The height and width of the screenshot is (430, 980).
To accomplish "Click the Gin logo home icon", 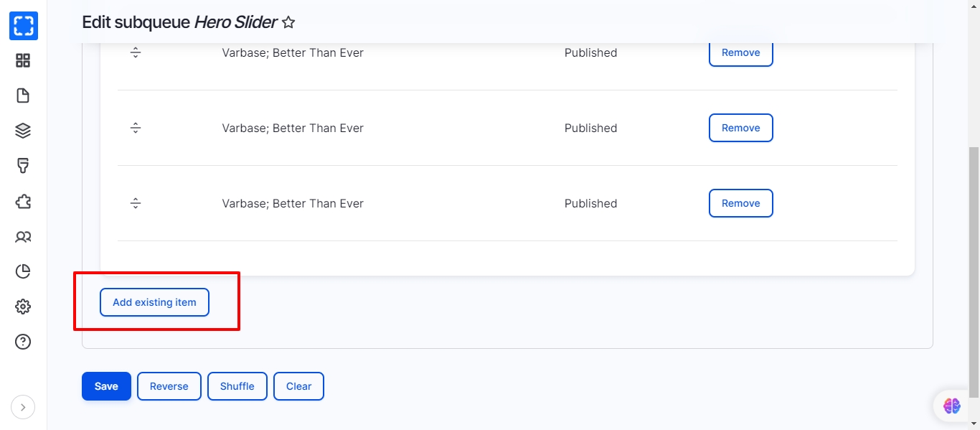I will (23, 26).
